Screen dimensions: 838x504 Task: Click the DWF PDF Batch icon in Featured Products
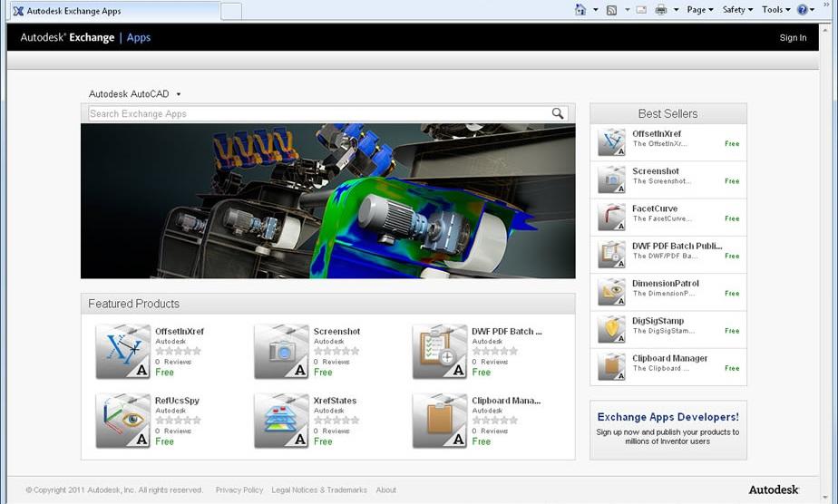point(440,352)
